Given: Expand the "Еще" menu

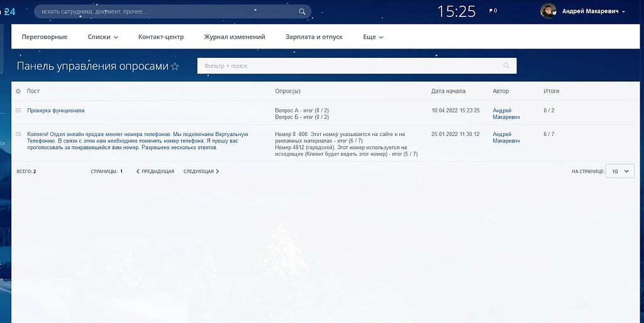Looking at the screenshot, I should [373, 37].
